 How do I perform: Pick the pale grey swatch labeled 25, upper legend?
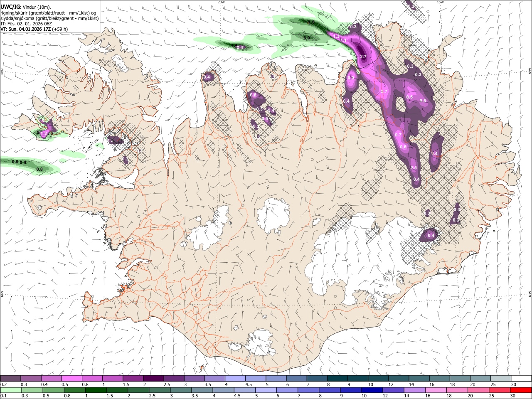[x=500, y=379]
